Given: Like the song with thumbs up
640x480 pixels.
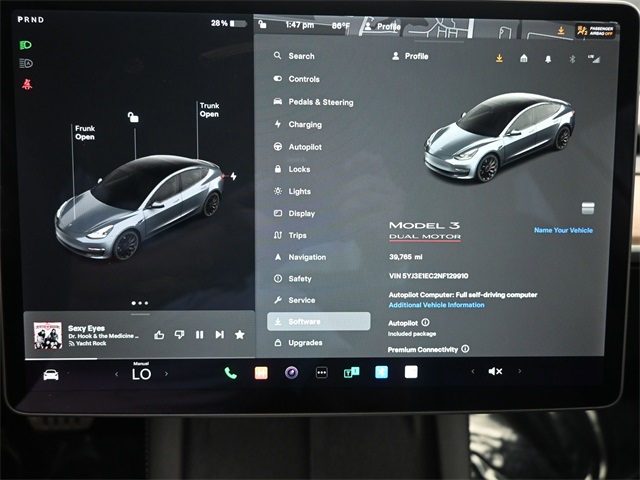Looking at the screenshot, I should click(159, 335).
